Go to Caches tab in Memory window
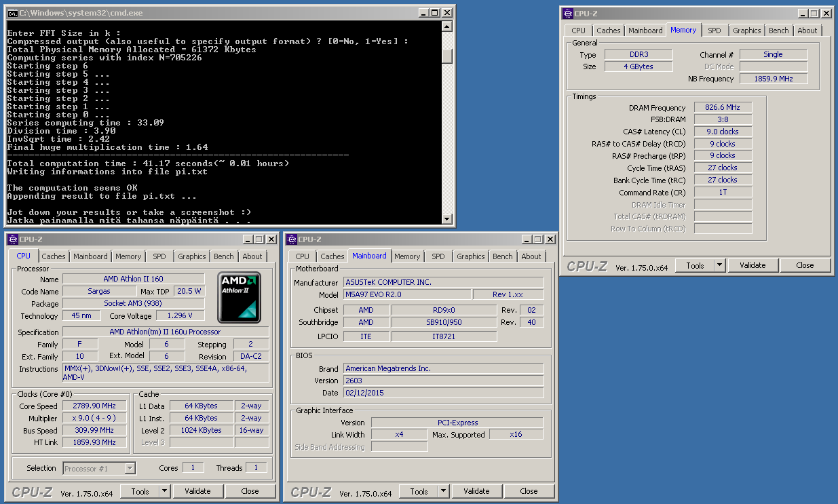 point(609,31)
